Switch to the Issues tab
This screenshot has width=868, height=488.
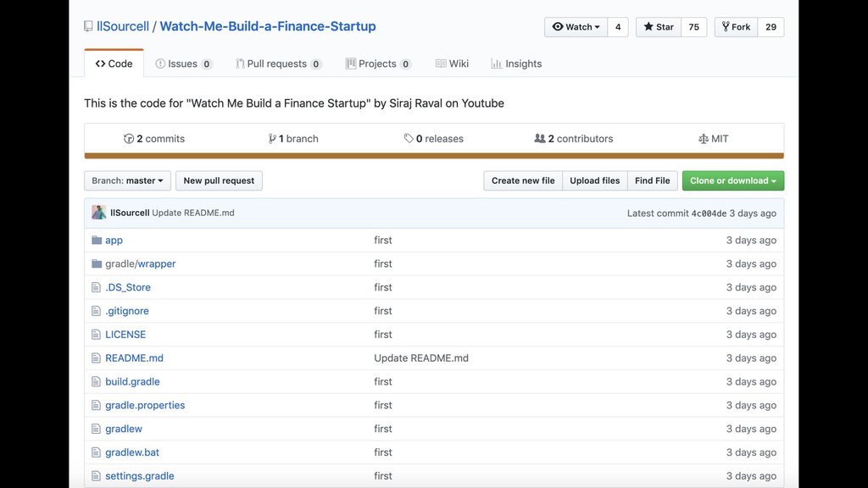coord(182,64)
